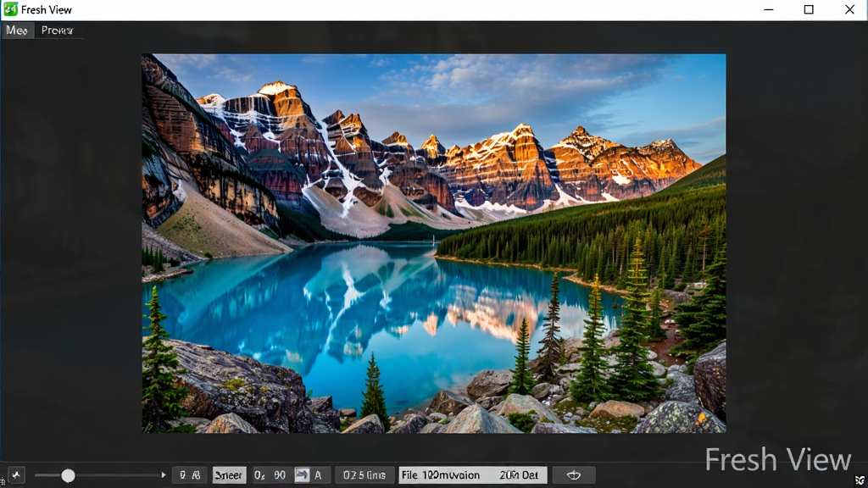This screenshot has height=488, width=868.
Task: Click the dark box between slider arrow and Sneer
Action: 189,474
